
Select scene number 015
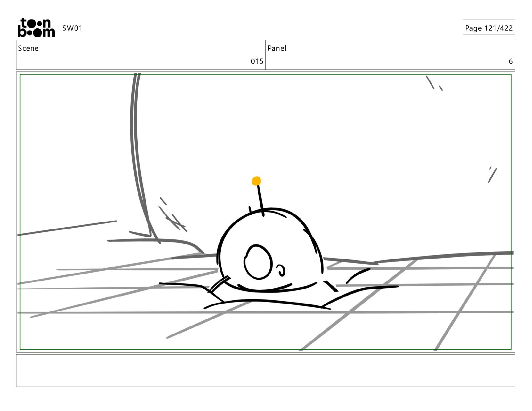257,61
